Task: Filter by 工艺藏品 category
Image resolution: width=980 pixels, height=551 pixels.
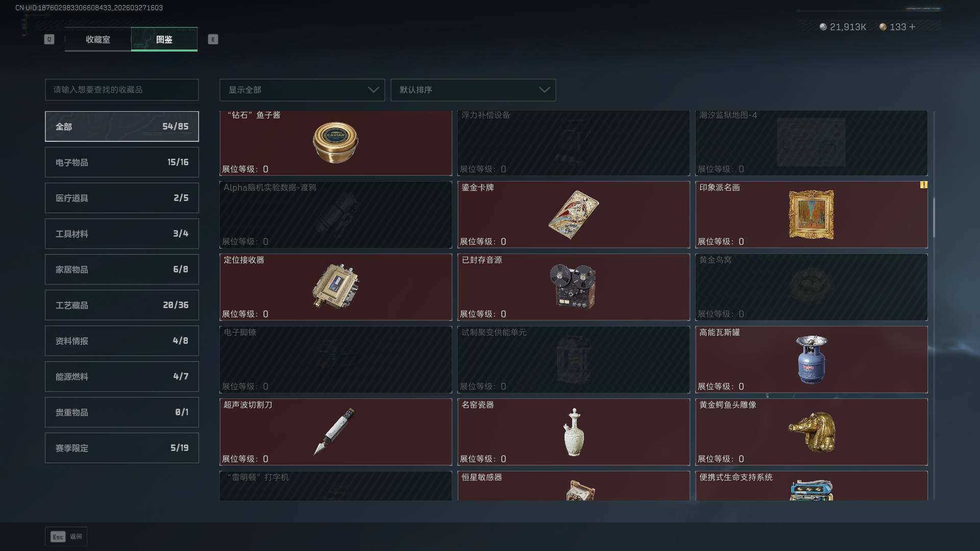Action: (x=122, y=305)
